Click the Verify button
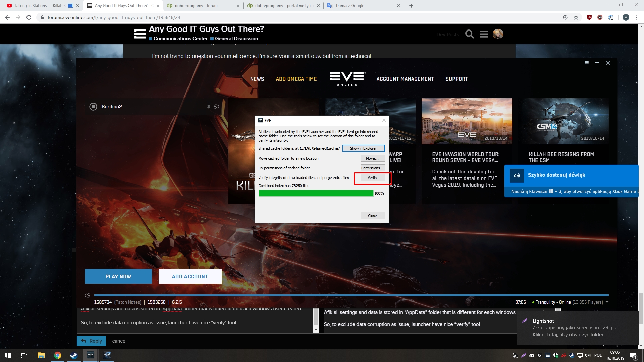This screenshot has width=644, height=362. (372, 178)
